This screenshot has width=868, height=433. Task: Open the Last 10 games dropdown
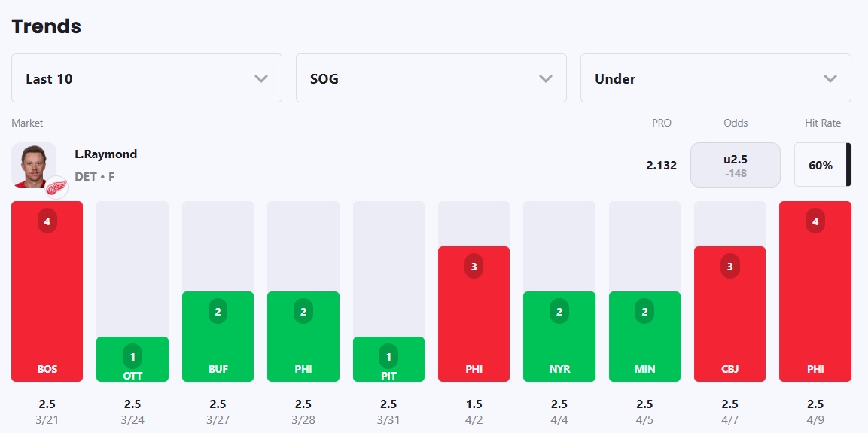[147, 78]
